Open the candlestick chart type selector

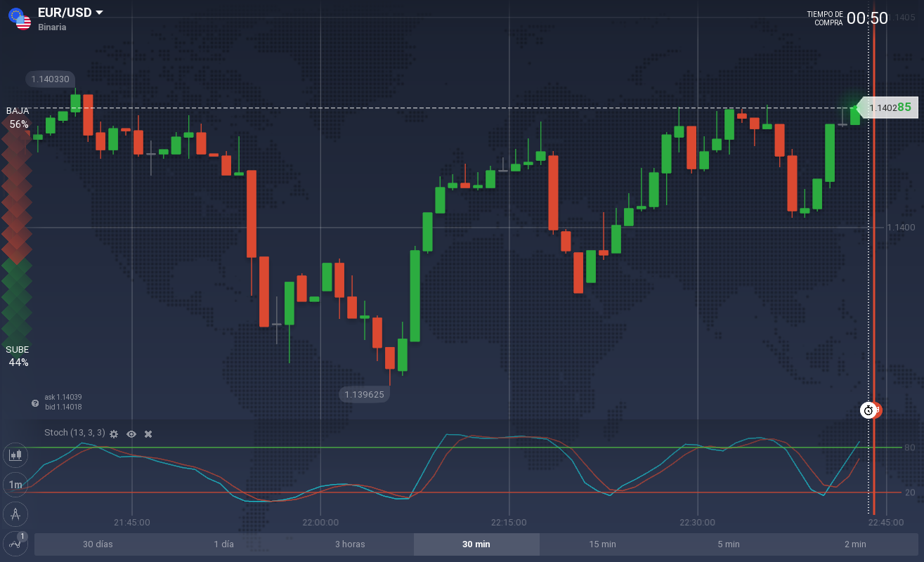pos(15,455)
